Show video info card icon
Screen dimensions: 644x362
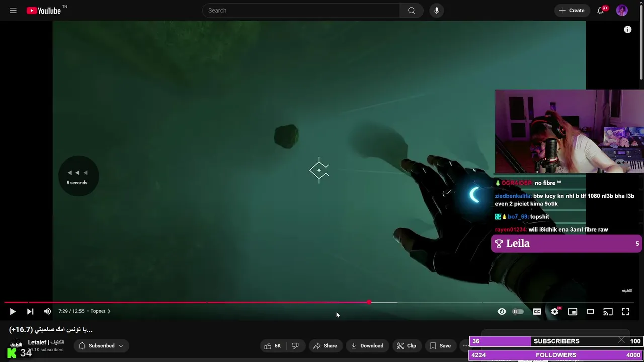pyautogui.click(x=628, y=30)
